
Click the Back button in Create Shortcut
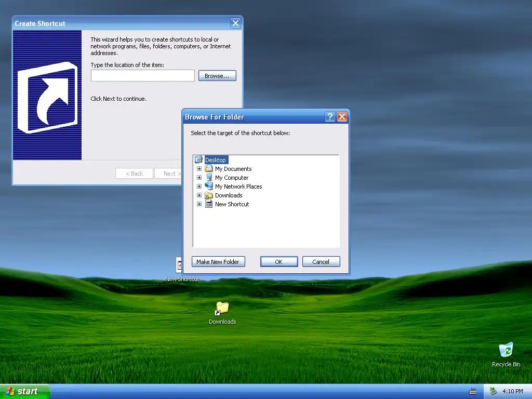click(x=134, y=174)
